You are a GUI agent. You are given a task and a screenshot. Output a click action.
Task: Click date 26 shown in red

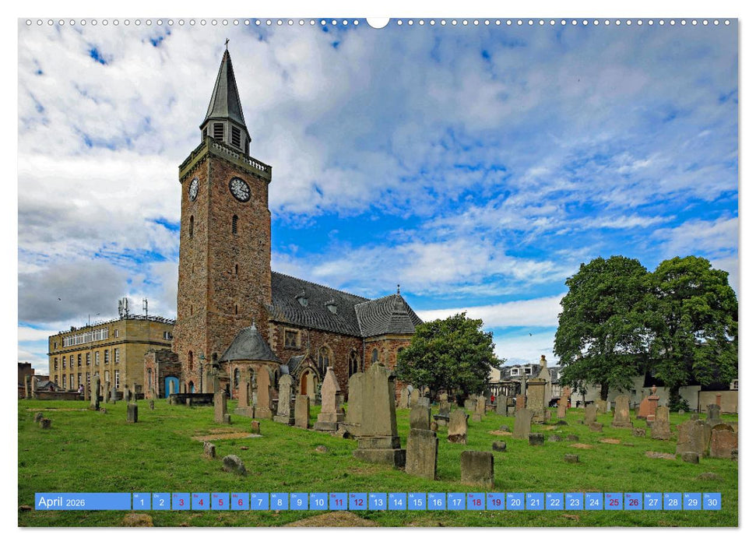[x=632, y=501]
